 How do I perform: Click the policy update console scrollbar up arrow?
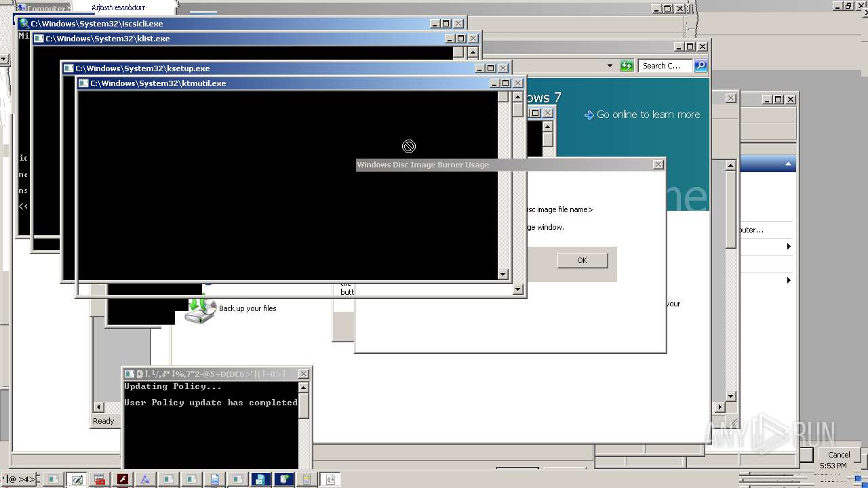[x=303, y=388]
